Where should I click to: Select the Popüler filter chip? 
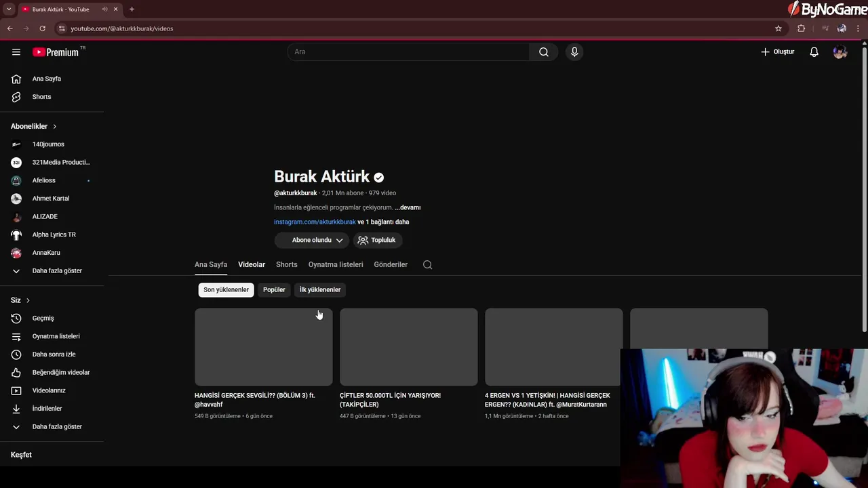click(274, 290)
